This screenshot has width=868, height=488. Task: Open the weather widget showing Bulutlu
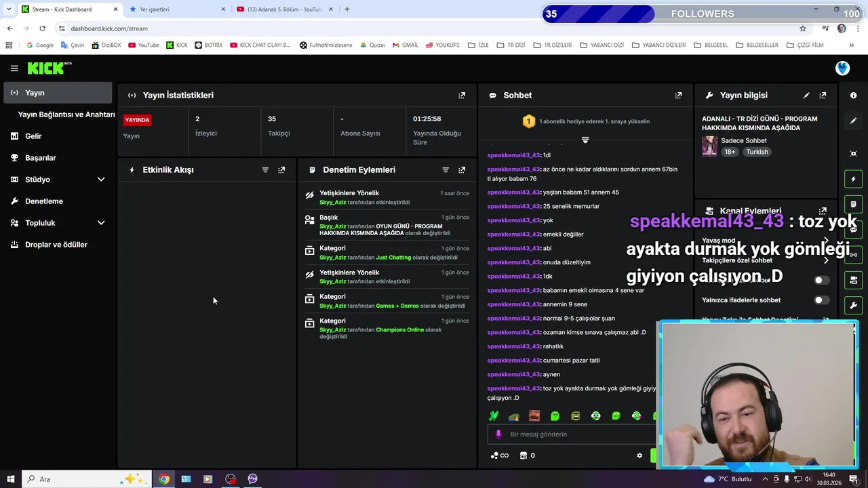coord(728,479)
